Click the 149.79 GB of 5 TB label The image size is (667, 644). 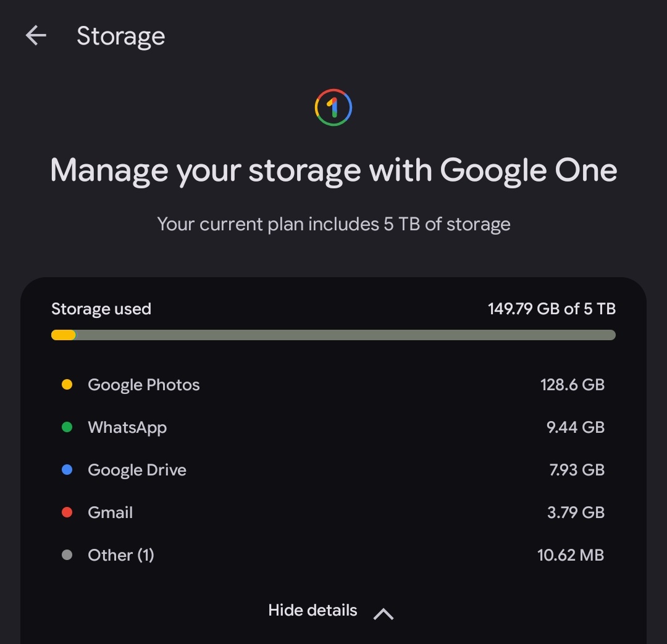(x=552, y=309)
